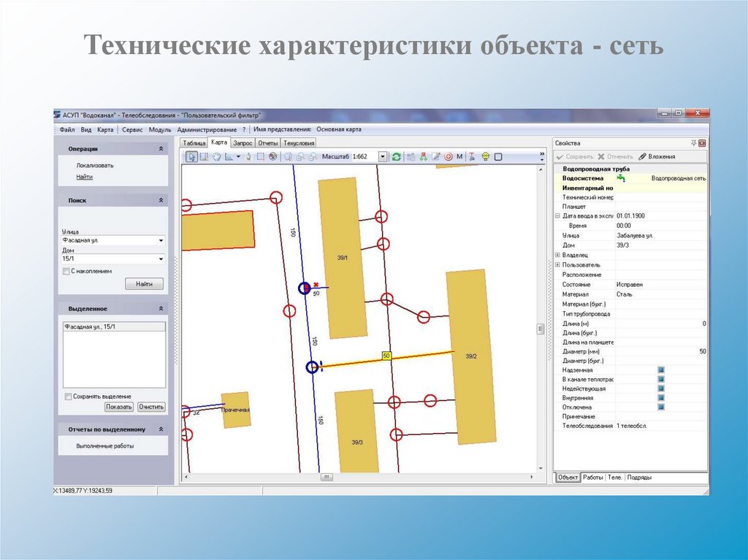Toggle the Надземная property checkbox

coord(660,369)
